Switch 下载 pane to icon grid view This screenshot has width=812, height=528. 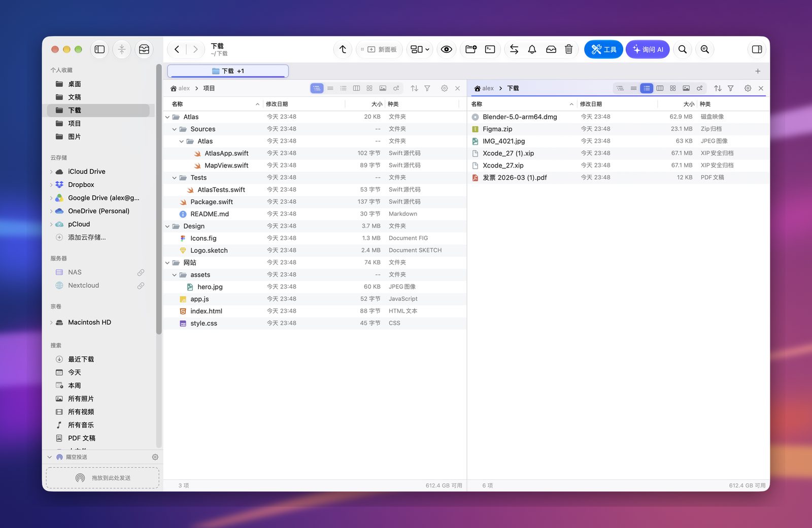pos(673,88)
